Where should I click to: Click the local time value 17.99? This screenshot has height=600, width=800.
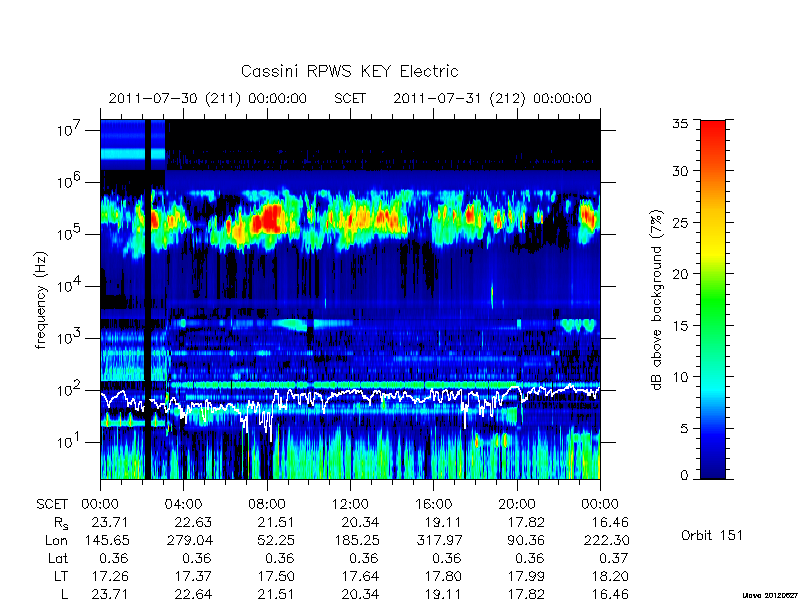(x=526, y=577)
